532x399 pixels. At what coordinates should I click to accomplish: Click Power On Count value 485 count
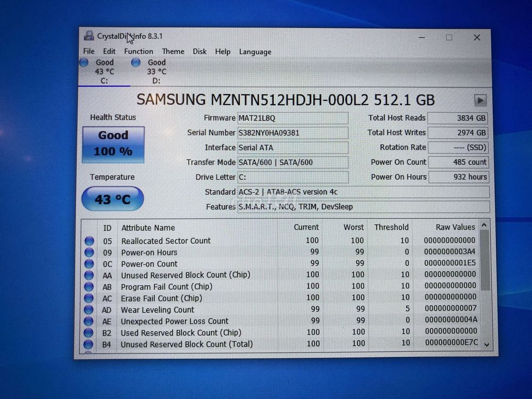[x=459, y=162]
